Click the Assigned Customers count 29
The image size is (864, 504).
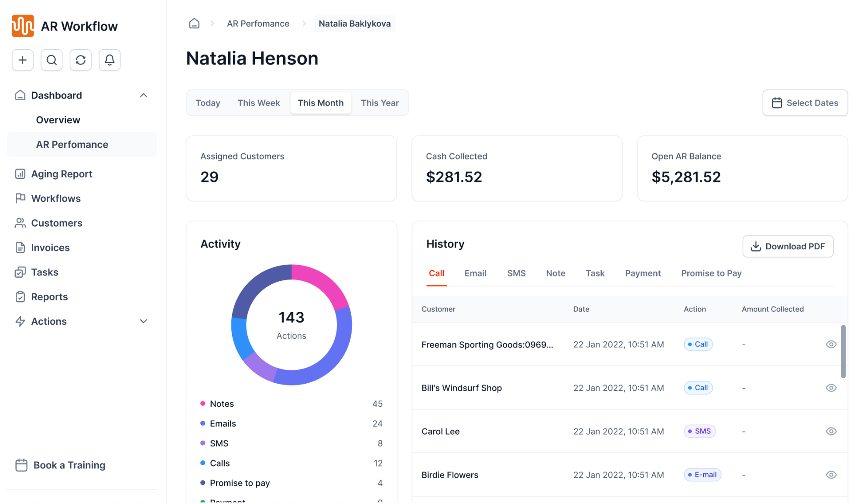point(209,177)
